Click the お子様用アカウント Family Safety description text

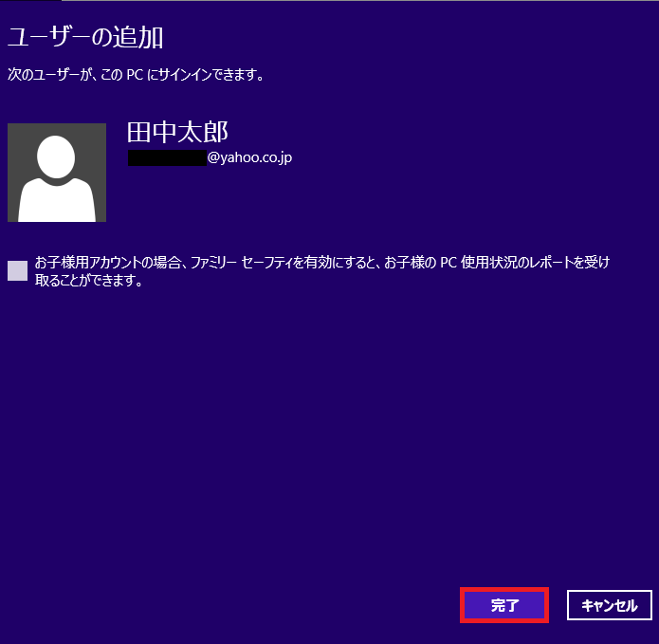(x=322, y=271)
